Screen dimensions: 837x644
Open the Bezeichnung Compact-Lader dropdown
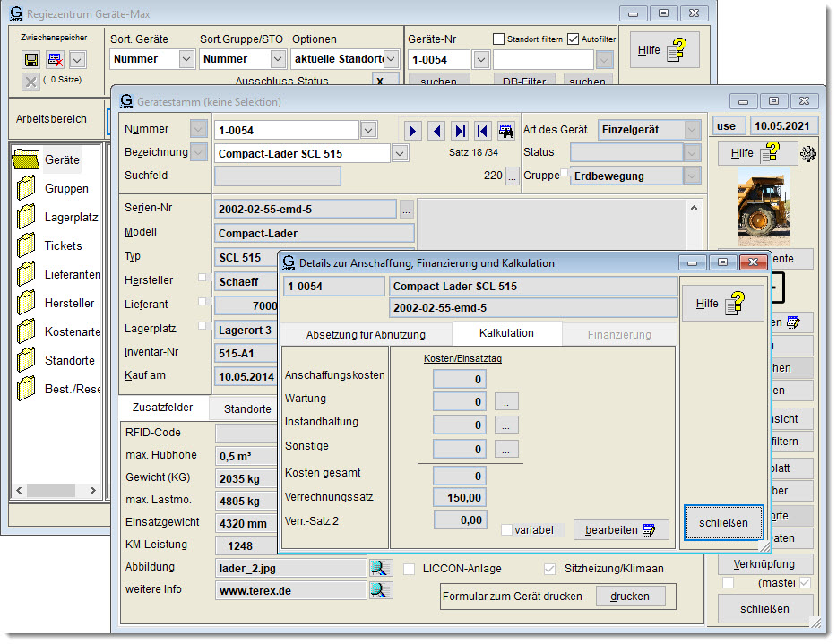pos(400,153)
